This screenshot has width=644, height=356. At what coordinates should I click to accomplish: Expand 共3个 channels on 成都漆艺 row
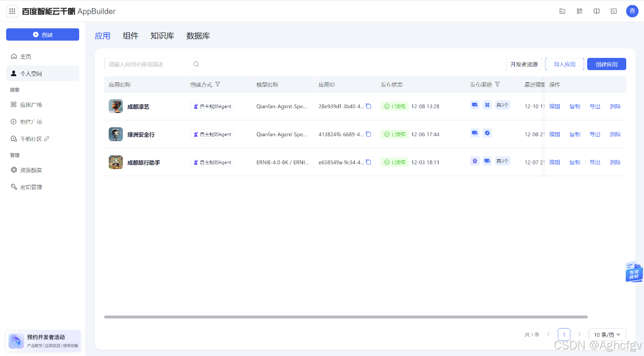click(x=502, y=105)
